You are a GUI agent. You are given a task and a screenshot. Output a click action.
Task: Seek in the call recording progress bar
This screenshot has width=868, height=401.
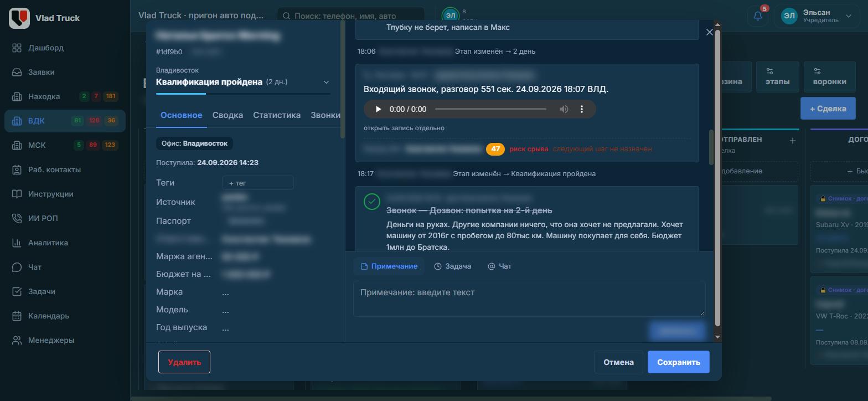pyautogui.click(x=490, y=109)
